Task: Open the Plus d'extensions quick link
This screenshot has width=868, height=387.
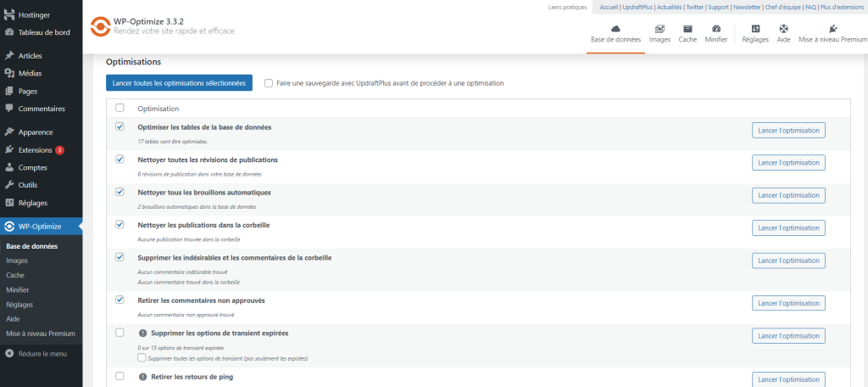Action: [843, 7]
